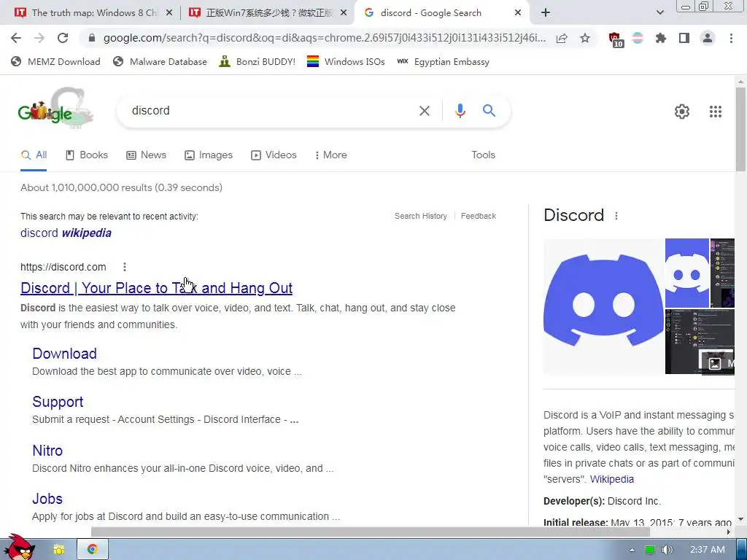This screenshot has height=560, width=747.
Task: Click the horizontal scrollbar
Action: point(370,532)
